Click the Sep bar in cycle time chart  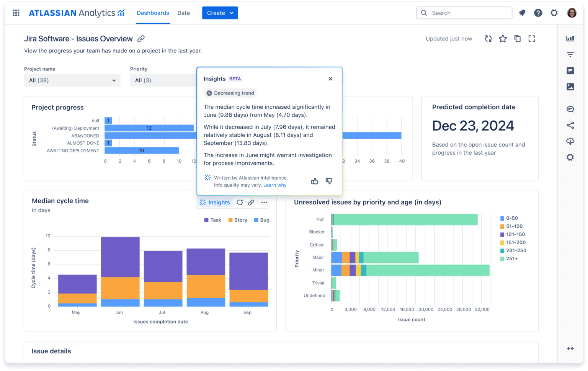pos(248,279)
